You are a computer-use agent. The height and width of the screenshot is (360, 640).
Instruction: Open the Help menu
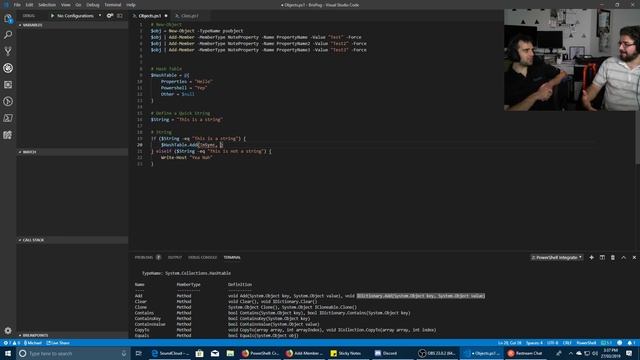131,5
